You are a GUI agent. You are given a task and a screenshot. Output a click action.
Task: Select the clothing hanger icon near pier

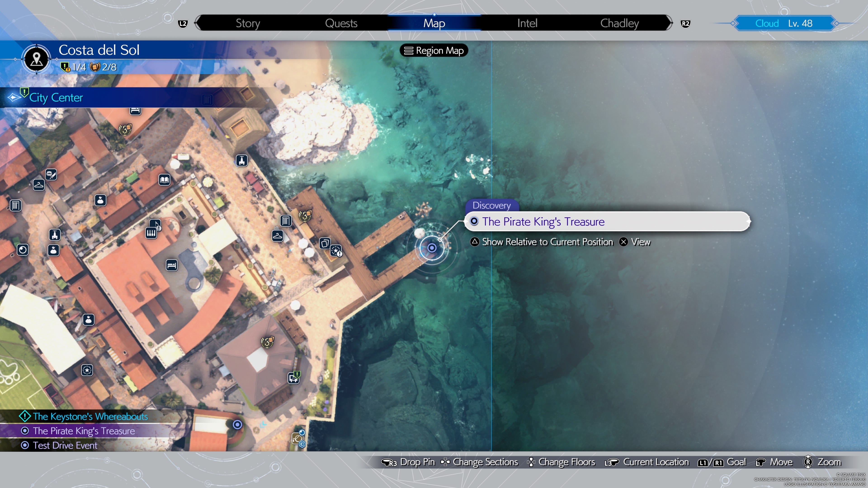tap(277, 236)
